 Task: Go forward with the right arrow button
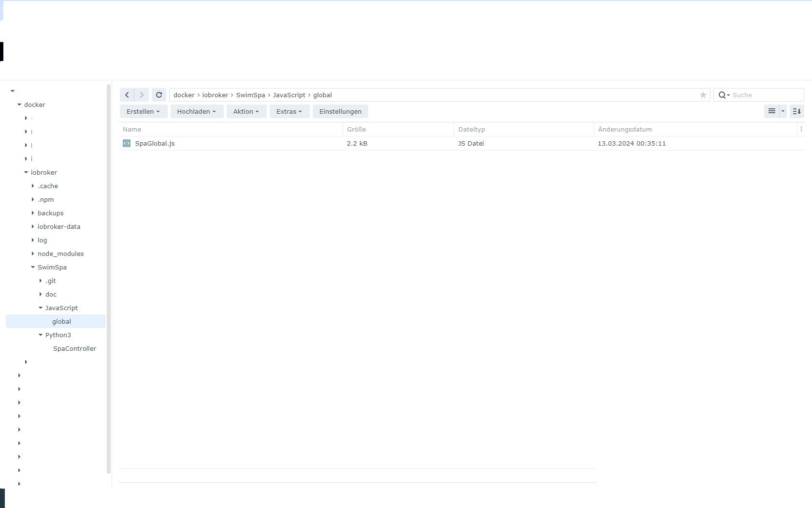click(x=142, y=95)
